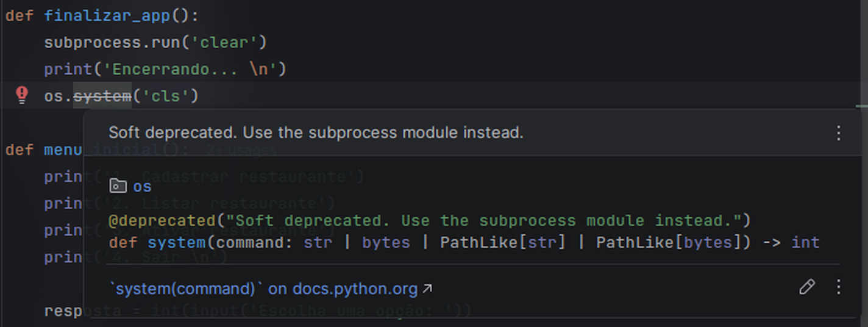The width and height of the screenshot is (868, 327).
Task: Click the scrollbar warning marker on the right edge
Action: [861, 106]
